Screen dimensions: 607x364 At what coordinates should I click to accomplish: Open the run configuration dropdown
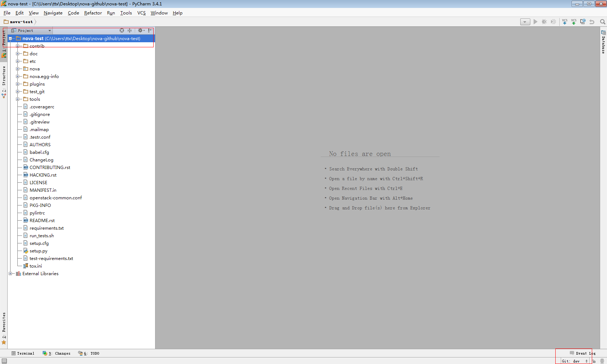[525, 22]
